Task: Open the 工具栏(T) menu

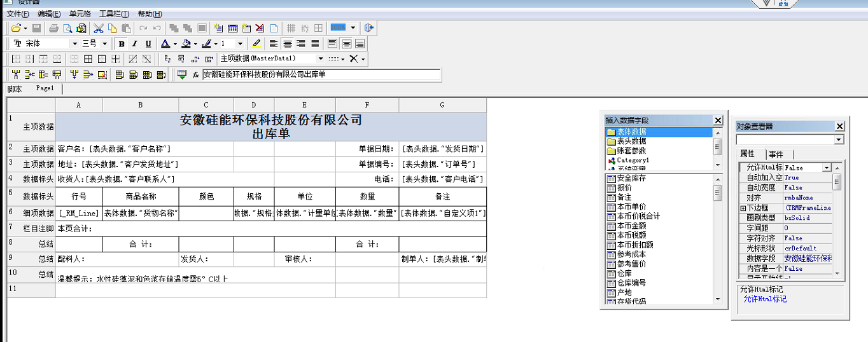Action: click(114, 14)
